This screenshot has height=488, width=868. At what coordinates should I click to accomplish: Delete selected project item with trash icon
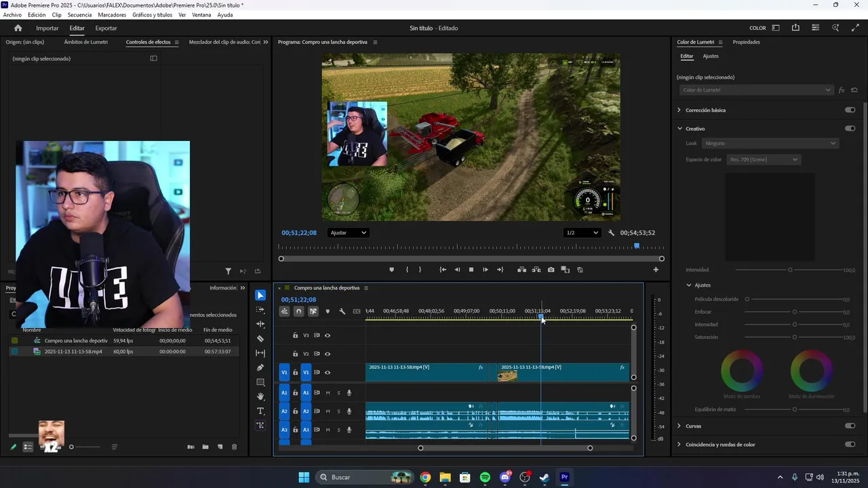tap(235, 447)
